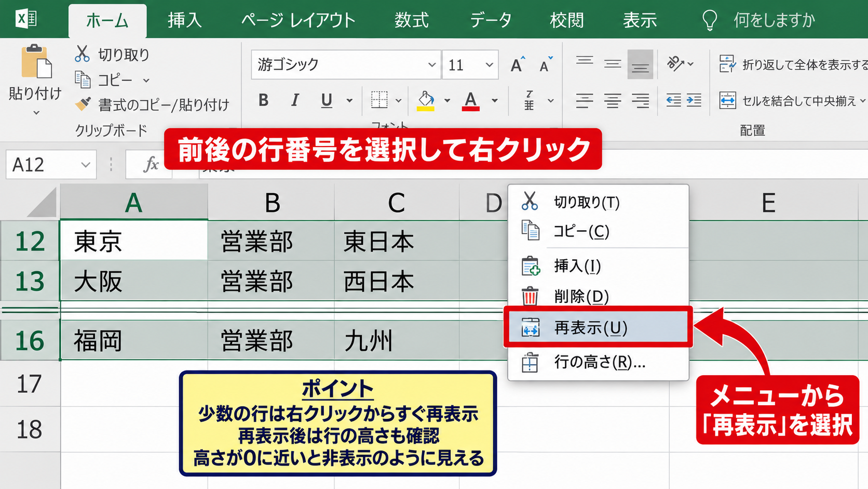Select 再表示(U) to unhide rows
868x489 pixels.
598,327
